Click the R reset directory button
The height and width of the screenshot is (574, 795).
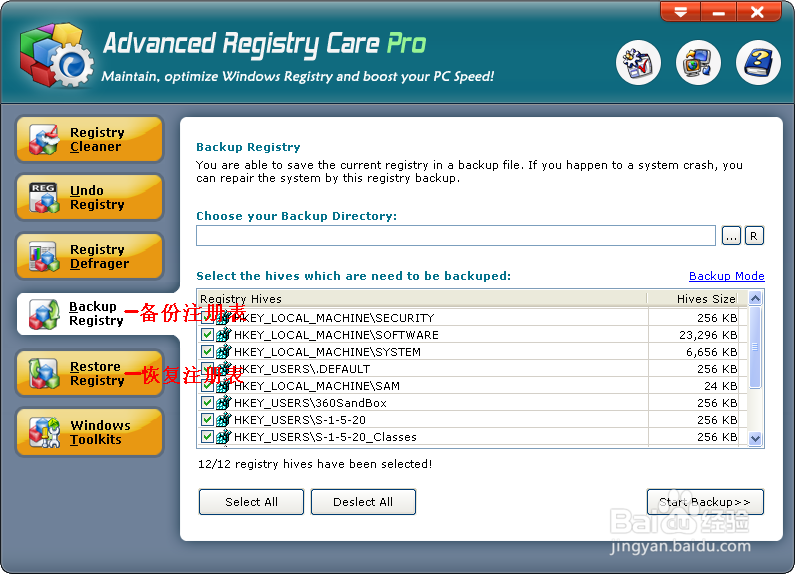[x=754, y=236]
